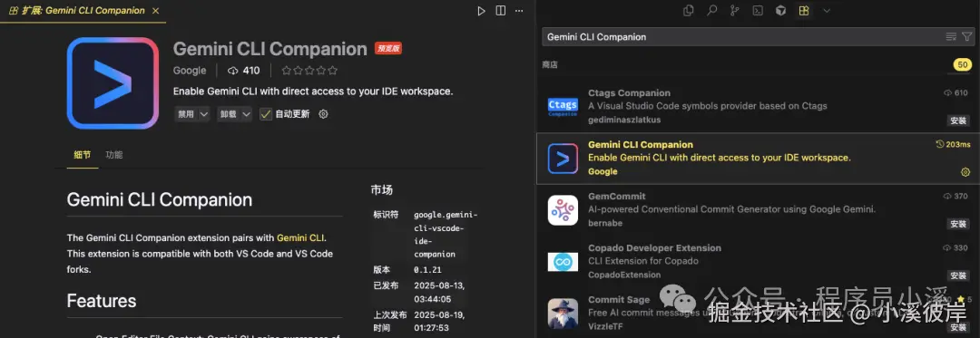Click the Features heading
980x338 pixels.
coord(102,301)
